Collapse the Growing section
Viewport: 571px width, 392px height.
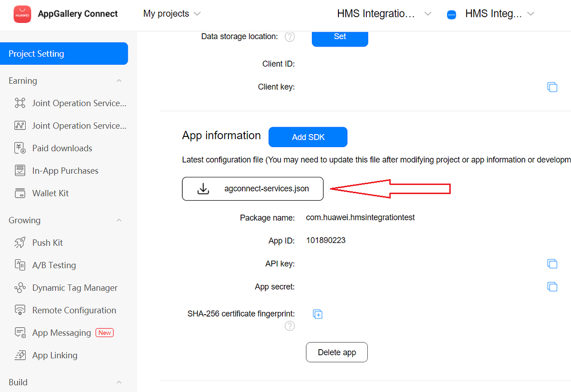(119, 220)
